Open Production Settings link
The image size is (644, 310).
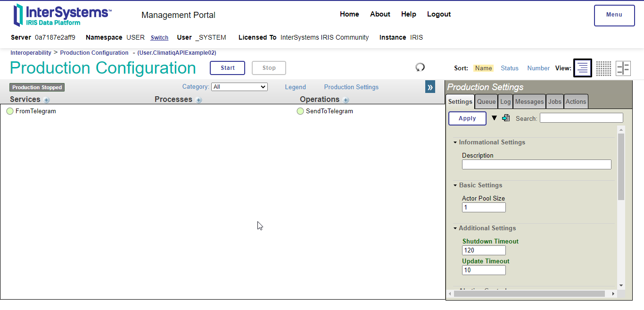click(351, 87)
